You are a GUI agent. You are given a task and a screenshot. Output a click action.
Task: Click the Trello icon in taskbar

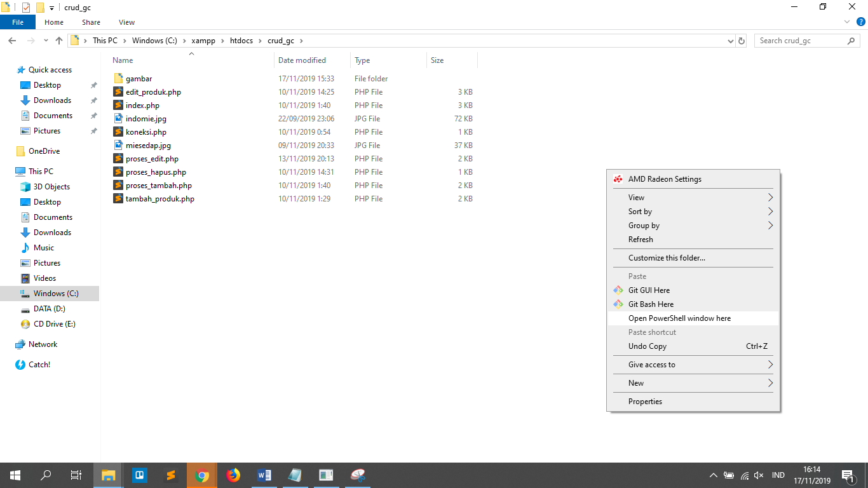[x=139, y=475]
